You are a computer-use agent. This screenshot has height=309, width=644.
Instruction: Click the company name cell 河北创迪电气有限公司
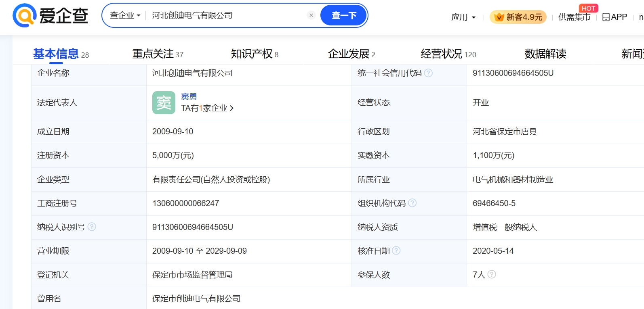click(192, 73)
